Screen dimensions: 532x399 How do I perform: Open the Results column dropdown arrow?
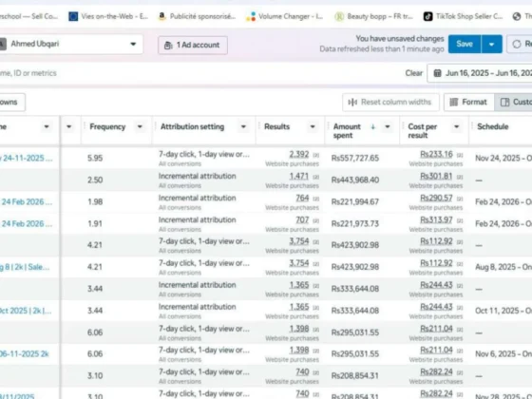click(x=313, y=126)
